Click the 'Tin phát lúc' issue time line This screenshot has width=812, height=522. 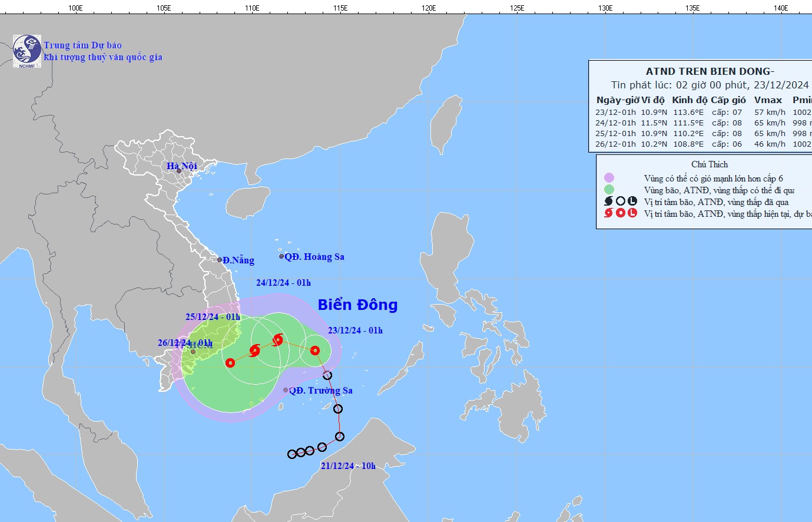pyautogui.click(x=710, y=85)
